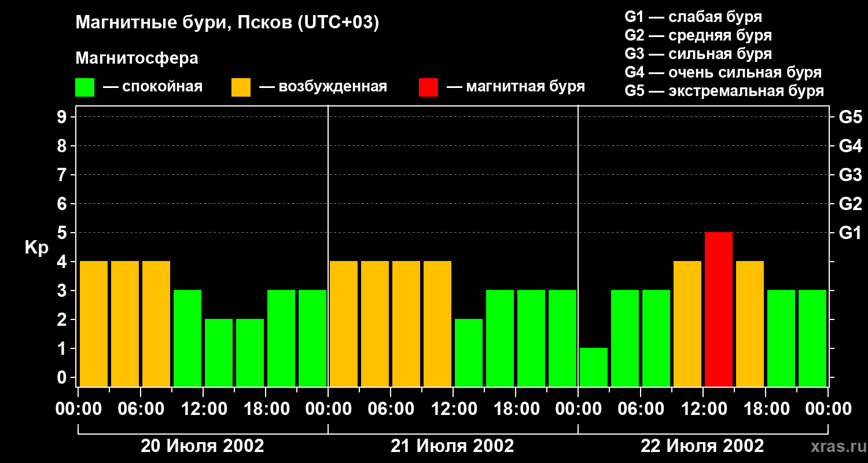Viewport: 868px width, 463px height.
Task: Click the orange 'возбужденная' legend swatch
Action: [241, 87]
